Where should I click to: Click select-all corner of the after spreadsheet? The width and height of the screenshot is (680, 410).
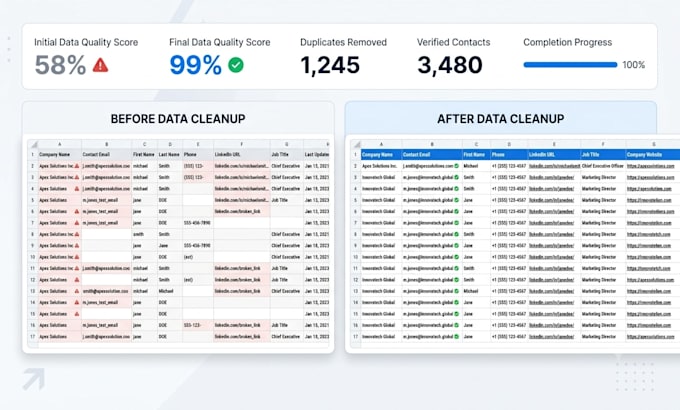pos(356,144)
